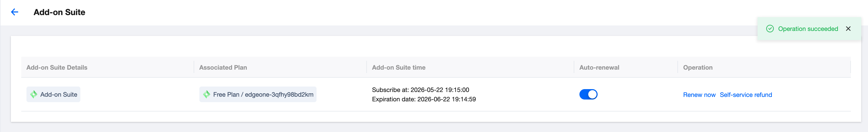Open Self-service refund

point(746,95)
